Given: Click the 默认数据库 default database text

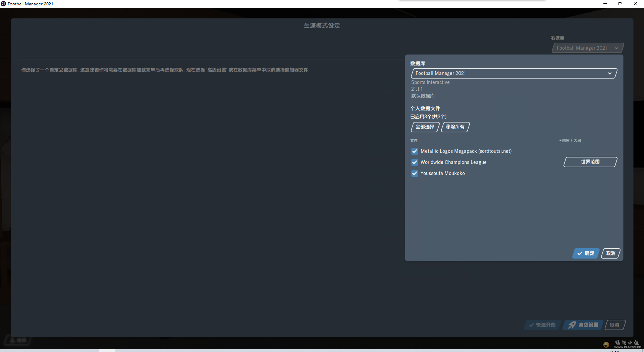Looking at the screenshot, I should click(423, 96).
